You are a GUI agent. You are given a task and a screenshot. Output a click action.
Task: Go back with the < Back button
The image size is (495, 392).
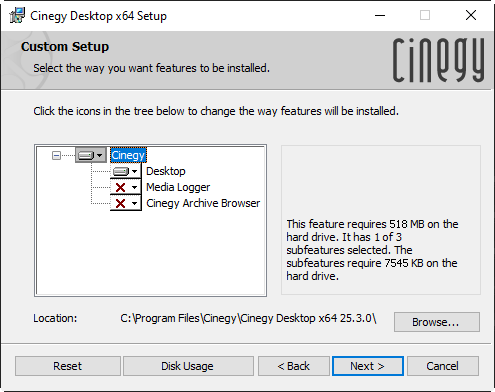click(x=294, y=366)
